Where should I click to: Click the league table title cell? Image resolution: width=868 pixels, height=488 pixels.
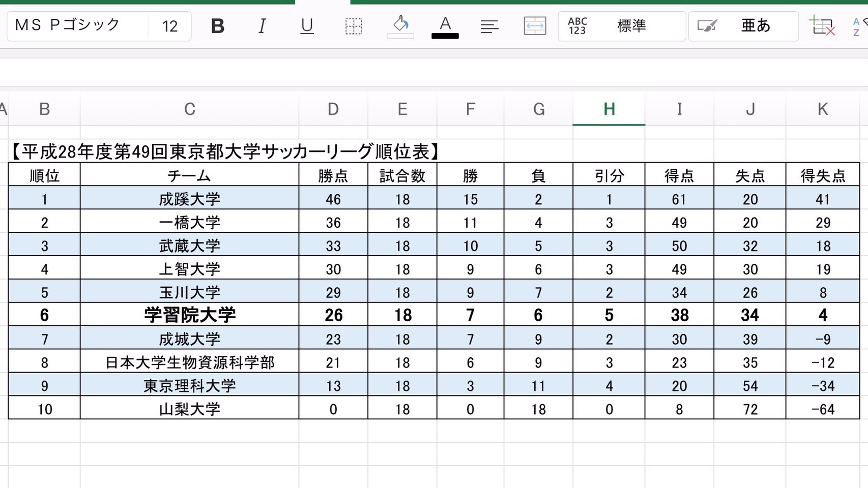(224, 151)
